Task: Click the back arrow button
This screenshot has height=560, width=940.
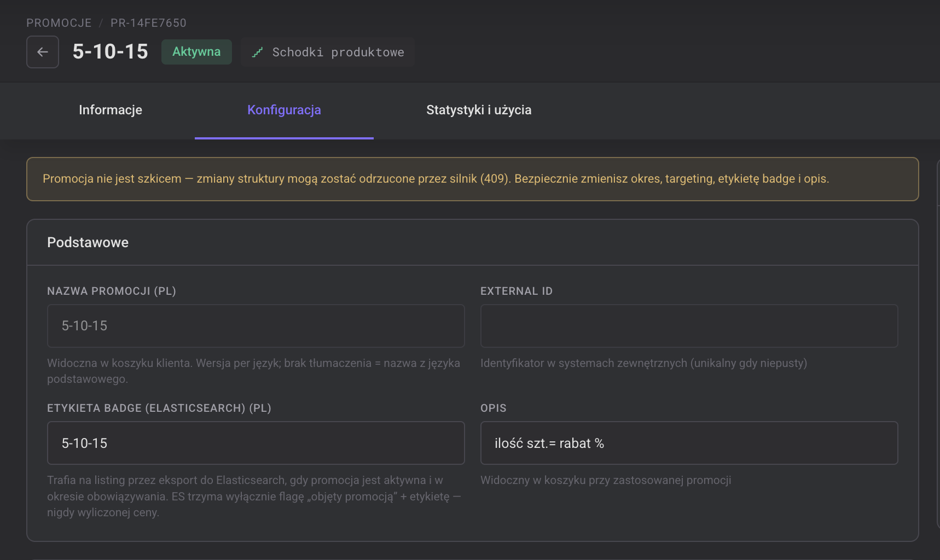Action: [43, 52]
